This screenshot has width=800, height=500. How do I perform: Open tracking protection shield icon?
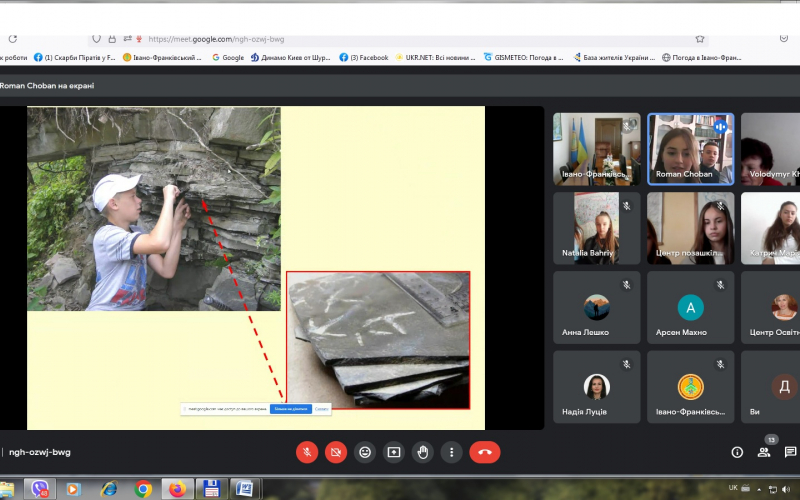tap(96, 39)
